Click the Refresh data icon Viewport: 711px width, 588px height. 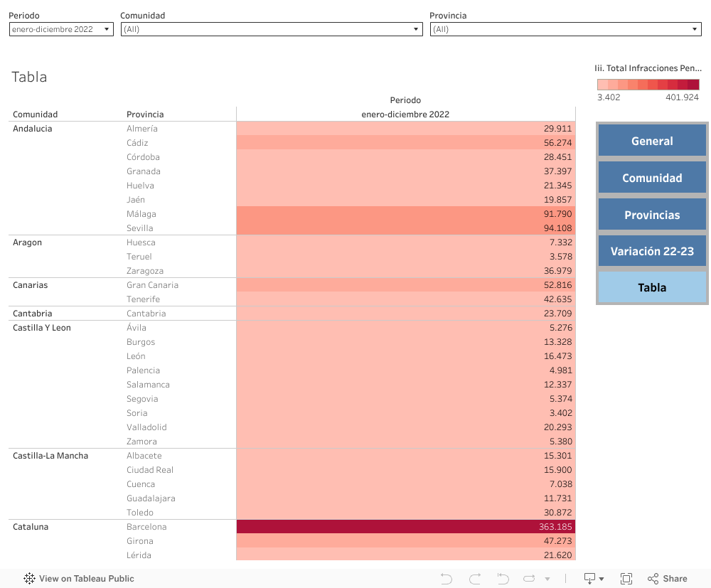coord(530,578)
